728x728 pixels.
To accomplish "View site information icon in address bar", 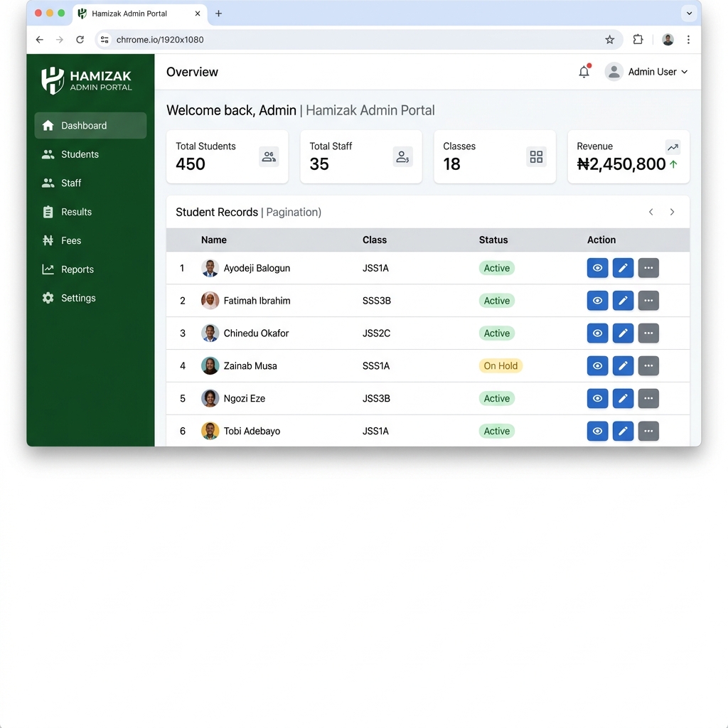I will click(x=105, y=40).
